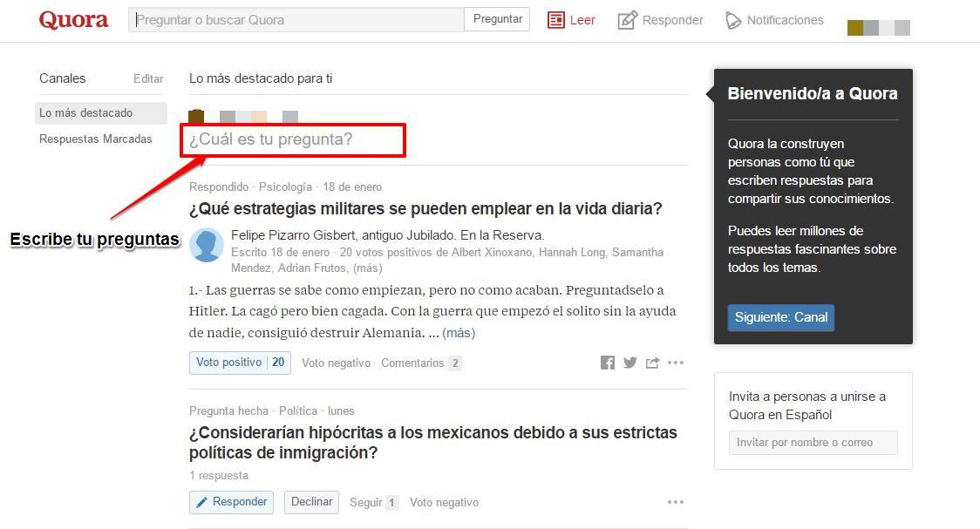Open more options for military strategies answer
Screen dimensions: 980x529
pyautogui.click(x=676, y=363)
